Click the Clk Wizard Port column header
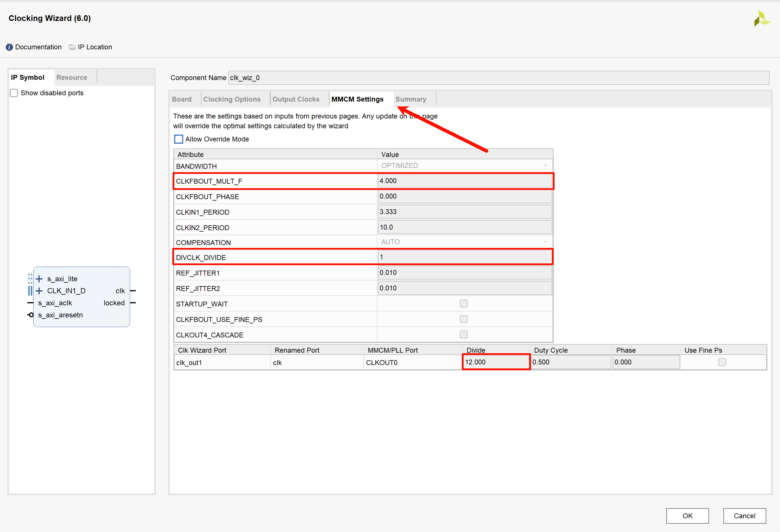Screen dimensions: 780x532 pos(222,350)
